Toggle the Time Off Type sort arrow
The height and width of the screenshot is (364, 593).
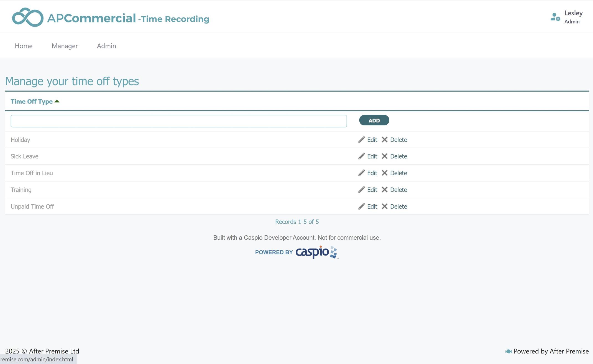pos(57,101)
